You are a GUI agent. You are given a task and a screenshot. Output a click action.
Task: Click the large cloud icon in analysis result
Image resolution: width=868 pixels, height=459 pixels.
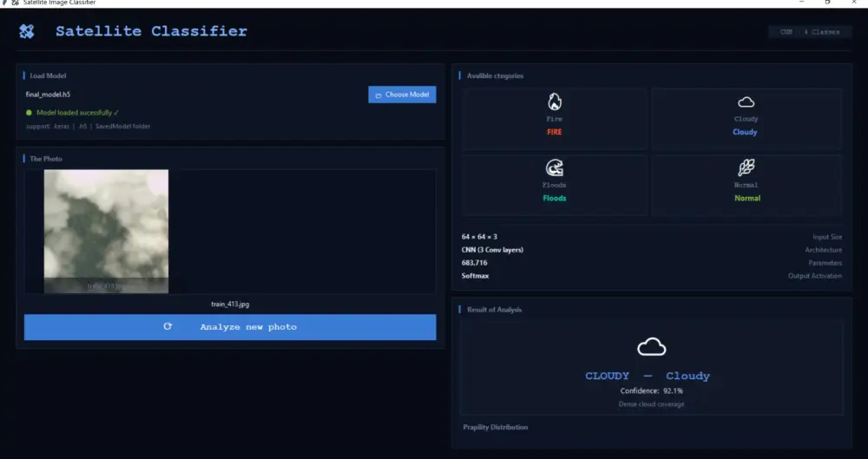click(652, 347)
